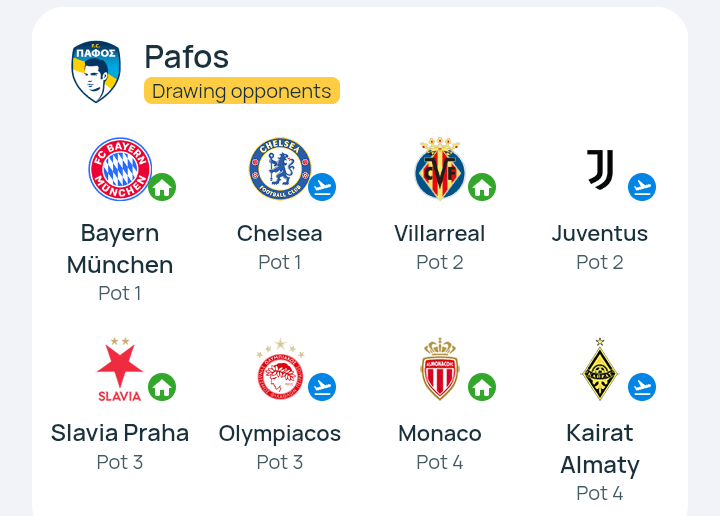The width and height of the screenshot is (720, 516).
Task: Click the Pafos club crest
Action: click(96, 72)
